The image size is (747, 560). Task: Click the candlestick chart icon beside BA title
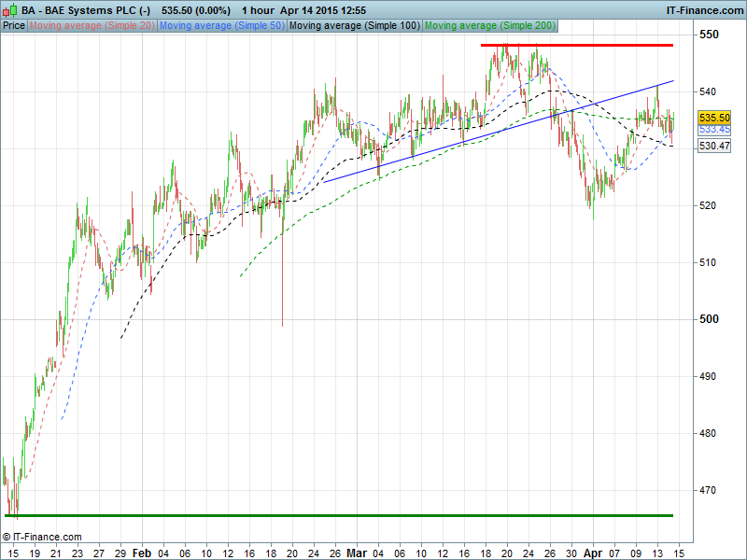click(x=8, y=9)
